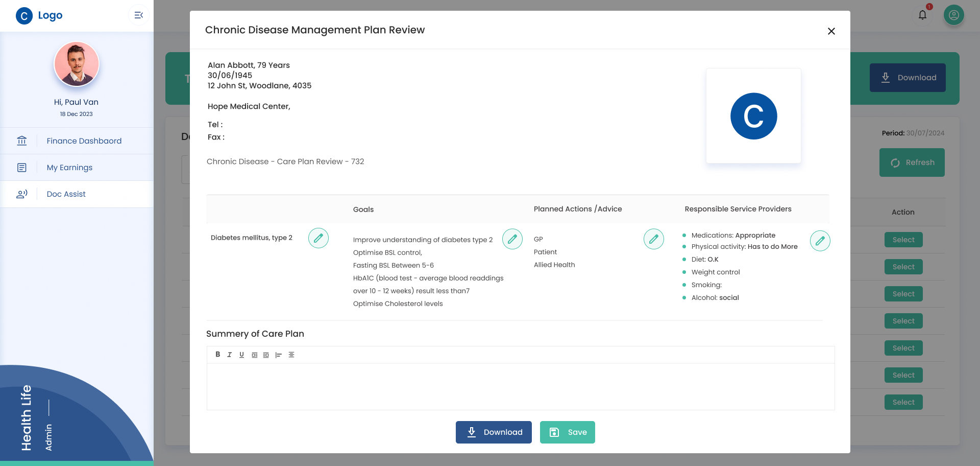
Task: Click the 'Medications: Appropriate' list item
Action: pos(733,236)
